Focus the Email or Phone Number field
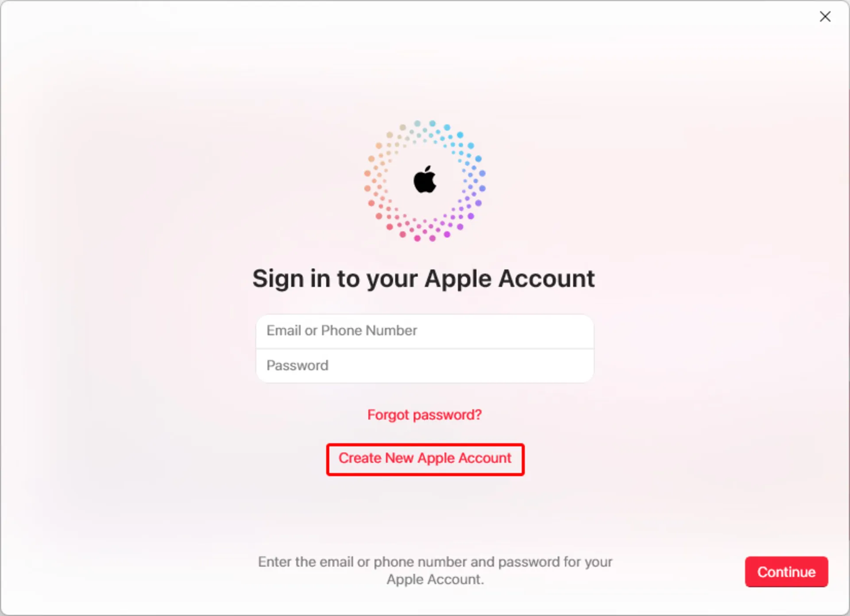Image resolution: width=850 pixels, height=616 pixels. coord(425,331)
